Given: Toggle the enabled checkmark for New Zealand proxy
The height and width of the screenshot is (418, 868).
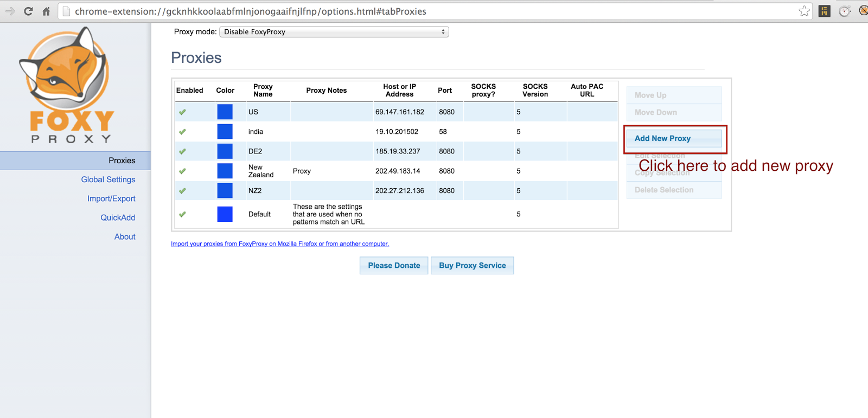Looking at the screenshot, I should click(x=182, y=171).
